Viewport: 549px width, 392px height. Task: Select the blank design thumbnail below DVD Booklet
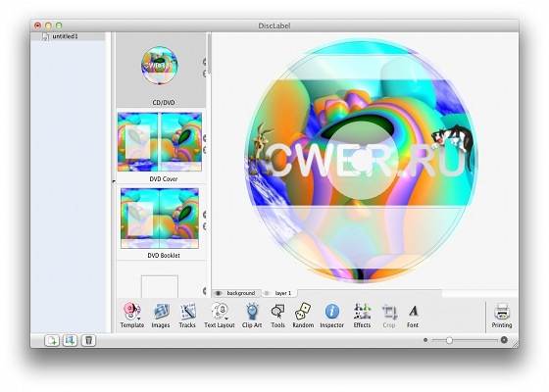point(160,286)
